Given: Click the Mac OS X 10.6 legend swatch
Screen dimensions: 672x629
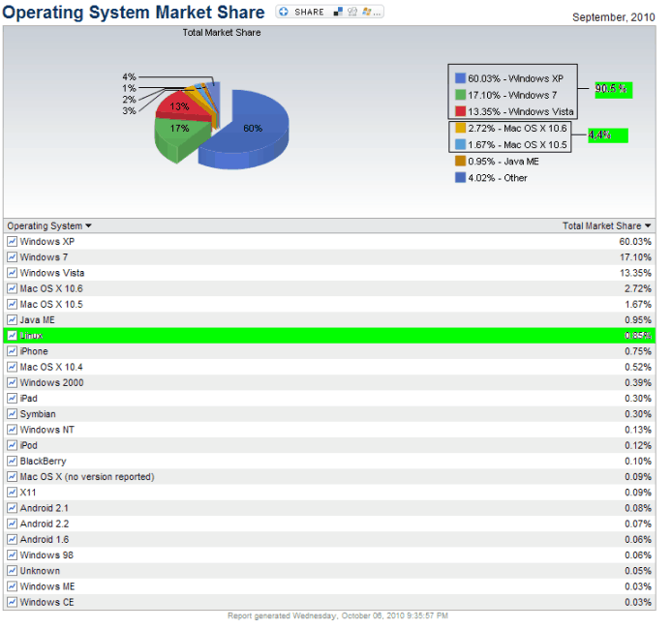Looking at the screenshot, I should click(x=460, y=128).
